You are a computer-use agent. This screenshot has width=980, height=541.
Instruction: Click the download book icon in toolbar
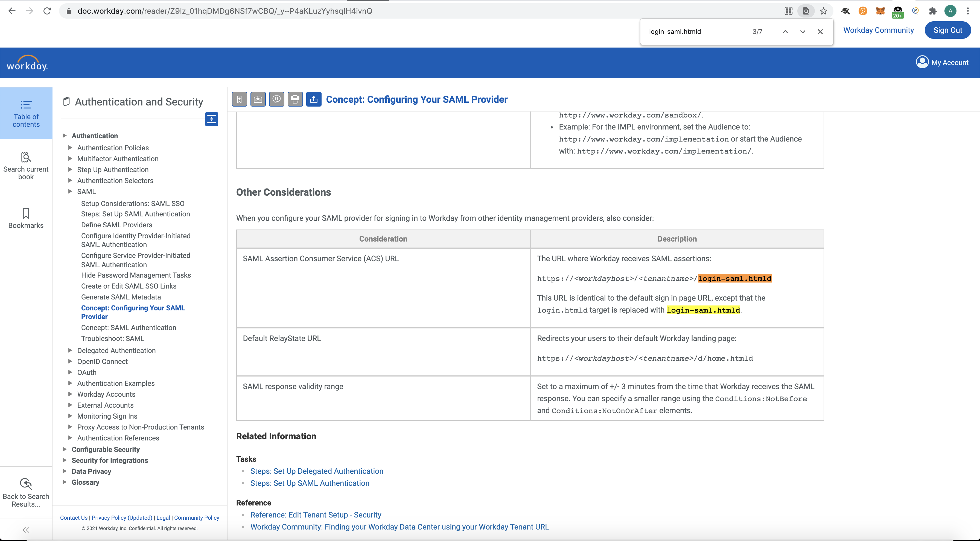[258, 100]
